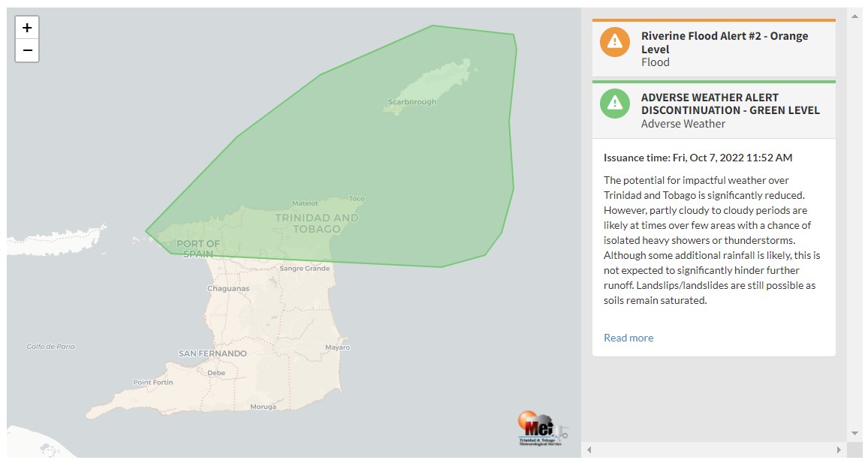Click right arrow of horizontal scrollbar

click(x=838, y=450)
